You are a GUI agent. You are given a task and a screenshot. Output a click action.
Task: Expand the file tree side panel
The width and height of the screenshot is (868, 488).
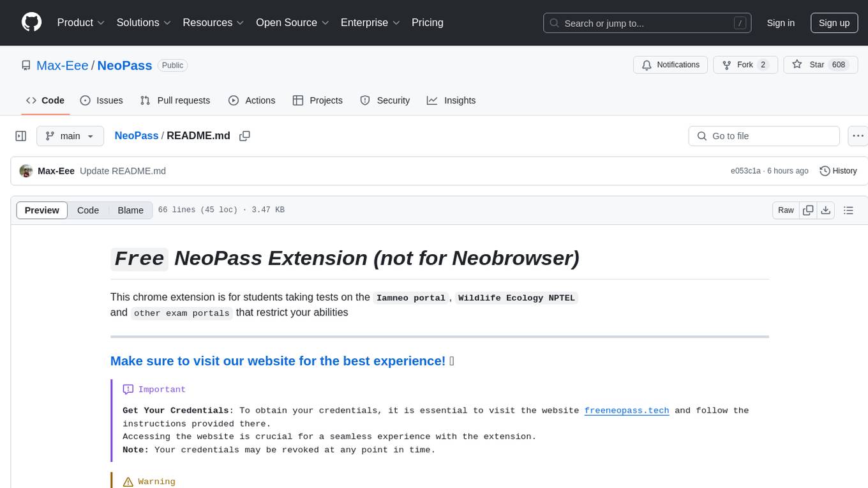[x=21, y=136]
